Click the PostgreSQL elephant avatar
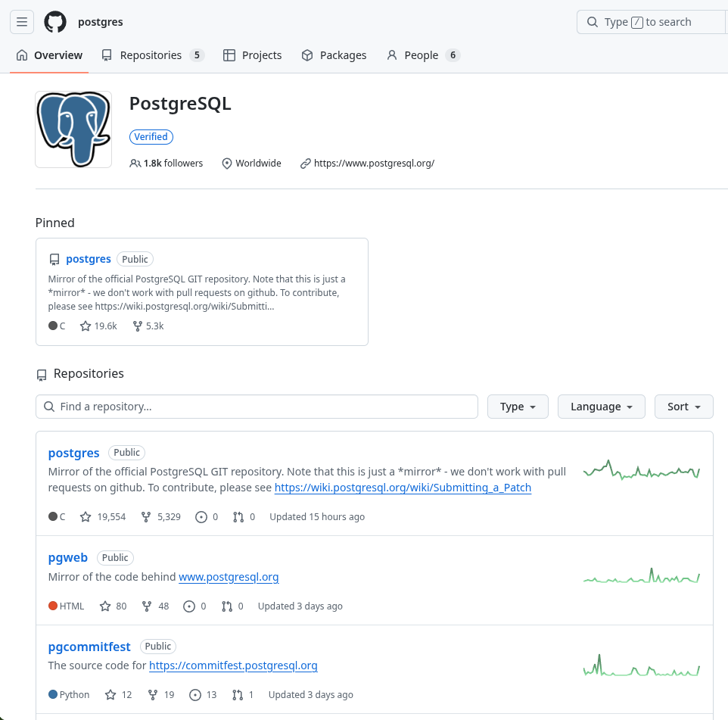Viewport: 728px width, 720px height. (73, 129)
